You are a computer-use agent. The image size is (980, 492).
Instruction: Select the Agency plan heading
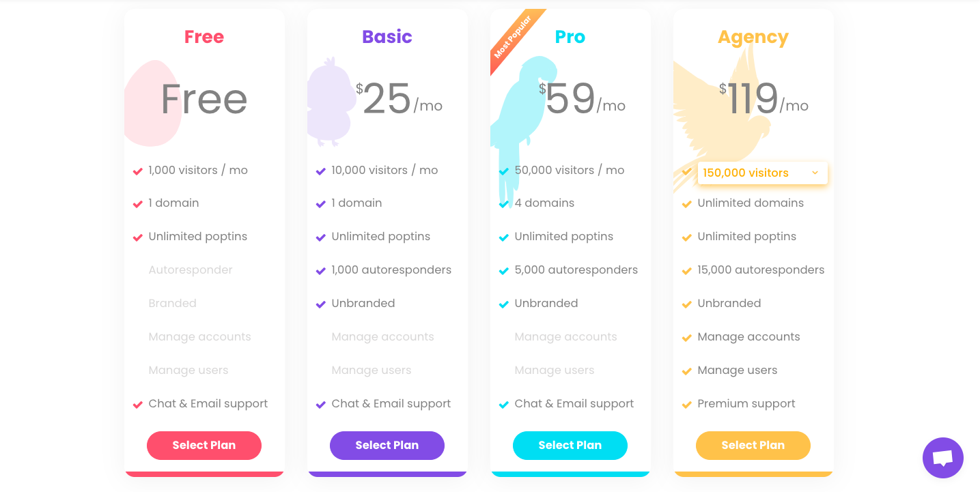pos(753,38)
